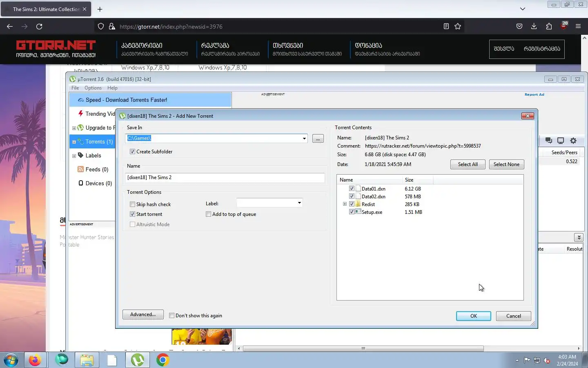Image resolution: width=588 pixels, height=368 pixels.
Task: Open reader view icon in address bar
Action: (x=446, y=27)
